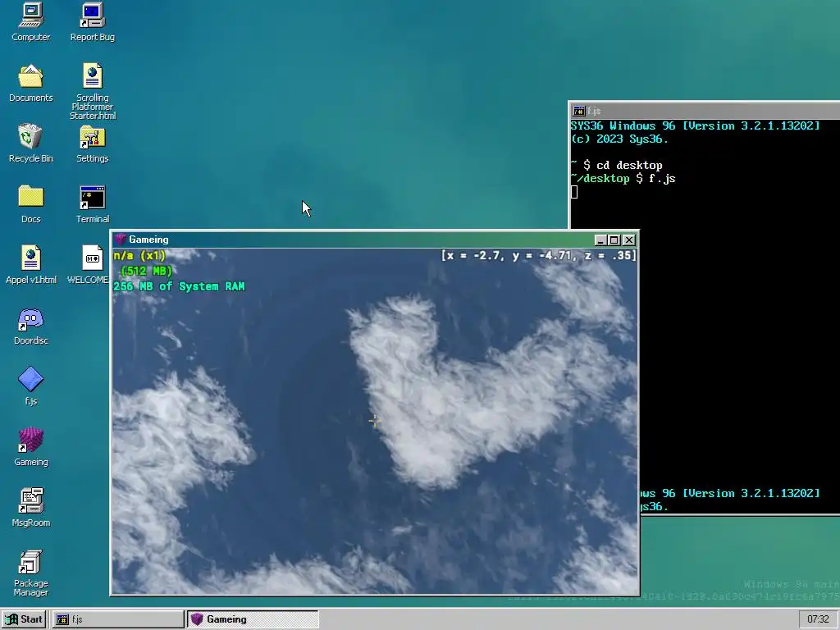Open the Settings desktop icon

coord(92,144)
